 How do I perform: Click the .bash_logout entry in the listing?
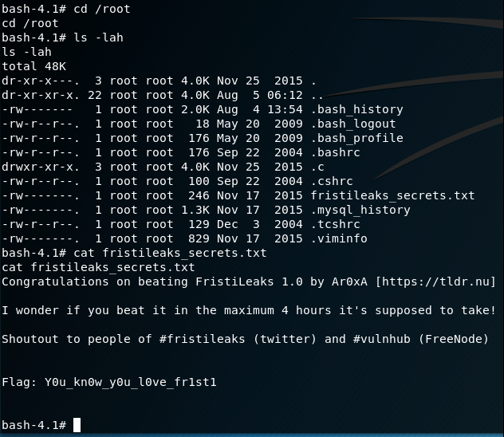352,124
